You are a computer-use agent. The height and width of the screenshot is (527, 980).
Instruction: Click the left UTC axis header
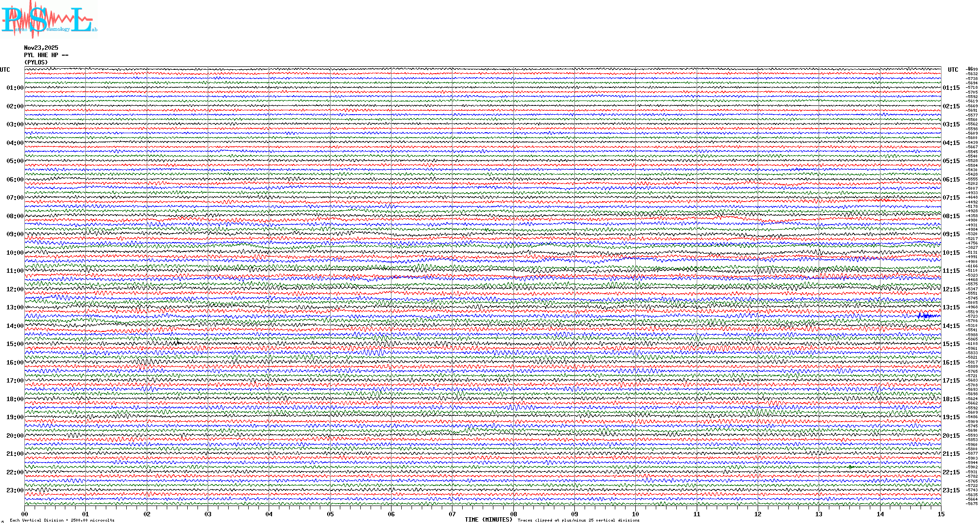(5, 70)
